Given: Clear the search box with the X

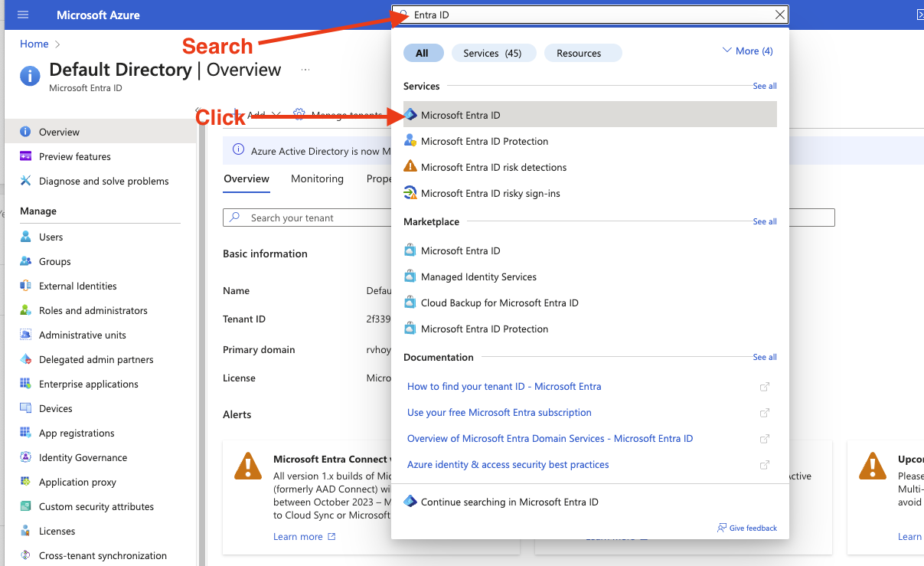Looking at the screenshot, I should [780, 15].
